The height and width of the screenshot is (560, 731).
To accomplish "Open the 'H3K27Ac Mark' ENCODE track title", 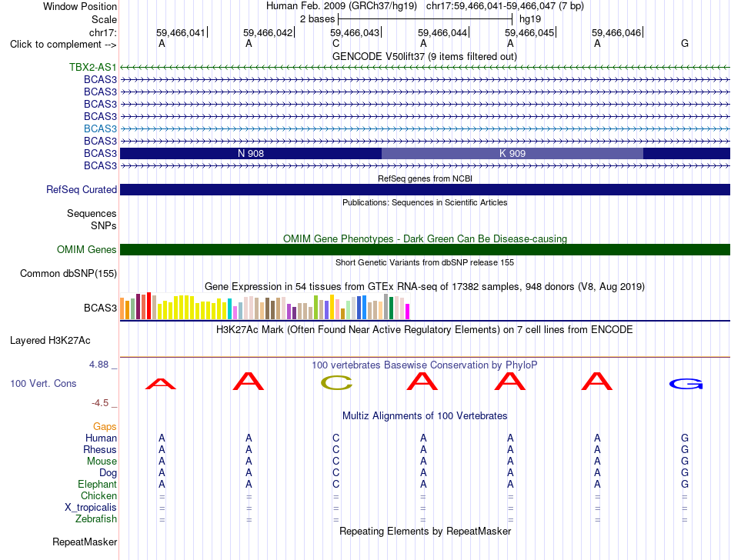I will pos(424,330).
